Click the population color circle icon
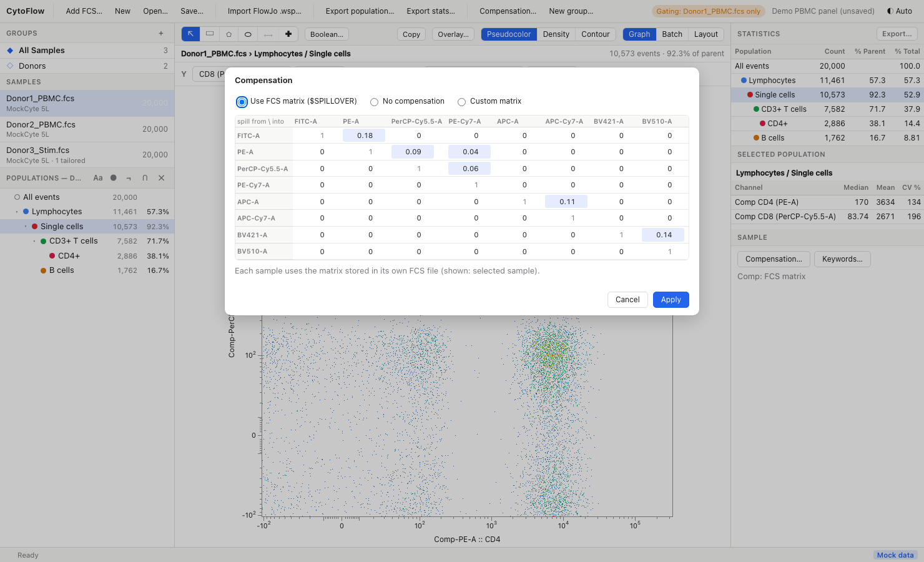This screenshot has width=924, height=562. tap(114, 178)
